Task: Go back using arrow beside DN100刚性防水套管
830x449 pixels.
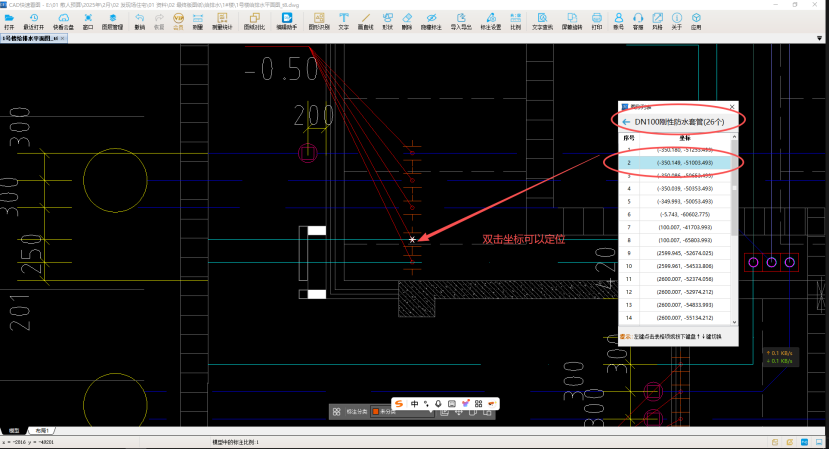Action: point(626,122)
